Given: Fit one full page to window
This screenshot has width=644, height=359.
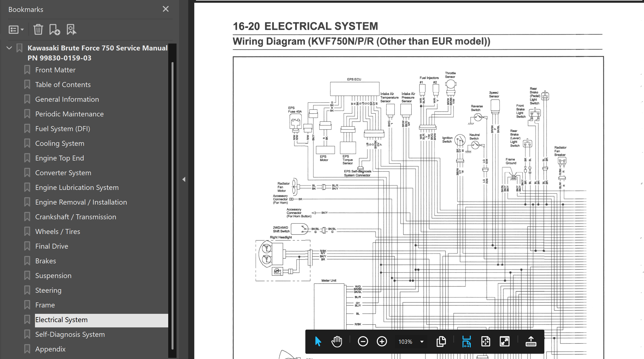Looking at the screenshot, I should (485, 342).
